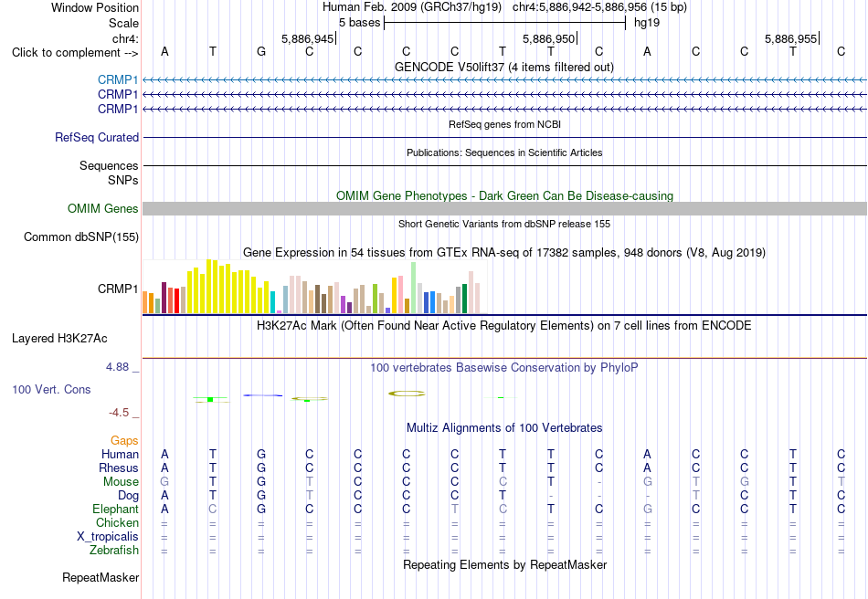Click the 'Click to complement -->' label
Screen dimensions: 868x599
(75, 53)
